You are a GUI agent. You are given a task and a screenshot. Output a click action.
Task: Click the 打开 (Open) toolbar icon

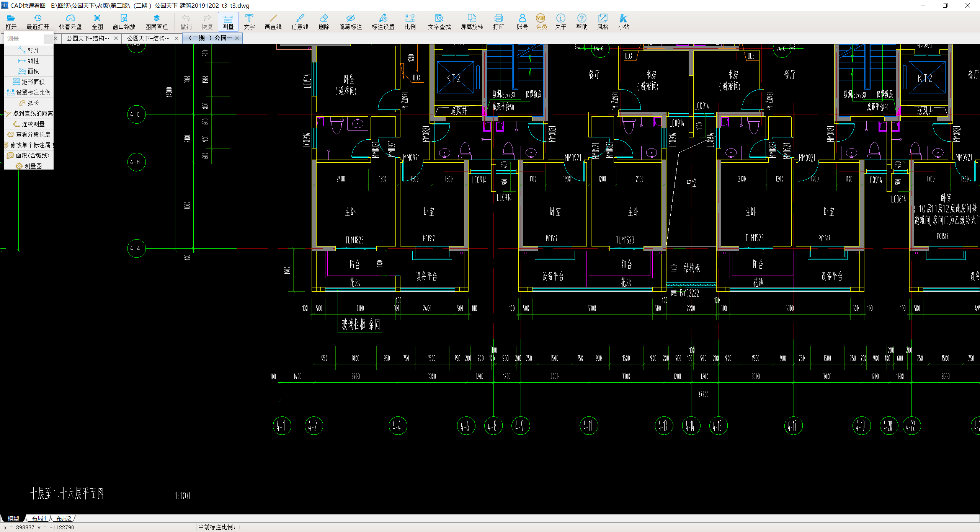tap(11, 22)
